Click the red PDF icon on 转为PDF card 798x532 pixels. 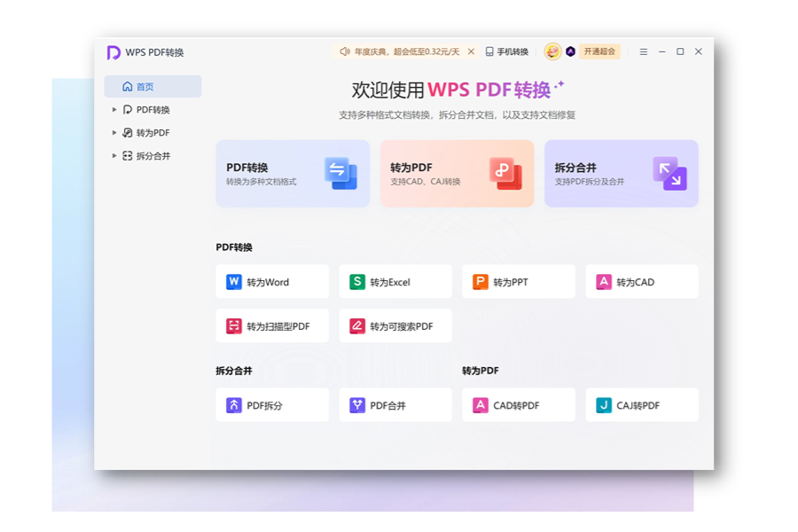(505, 173)
